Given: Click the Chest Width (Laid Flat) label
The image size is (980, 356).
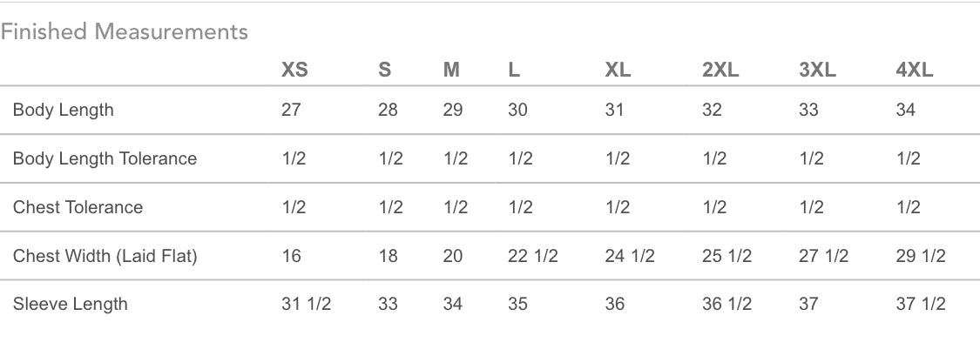Looking at the screenshot, I should point(105,256).
